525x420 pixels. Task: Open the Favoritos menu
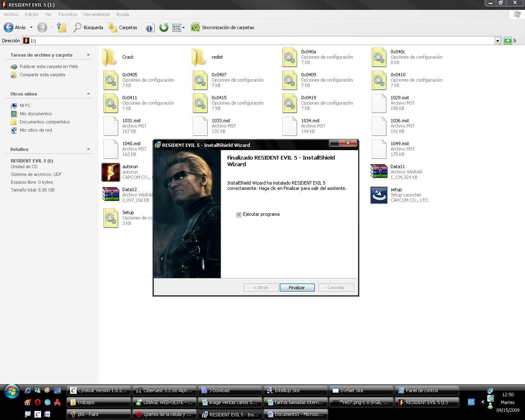(67, 14)
